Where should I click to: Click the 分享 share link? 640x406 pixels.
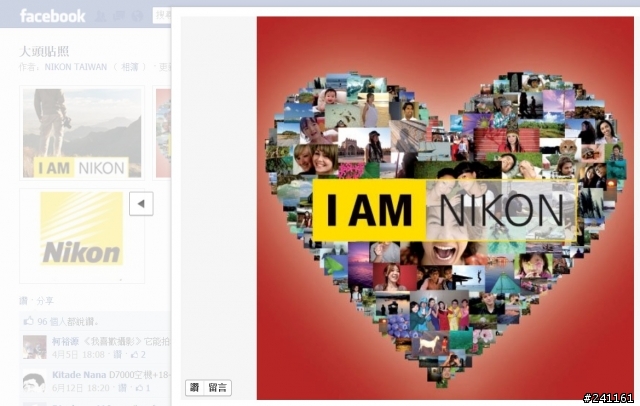[x=45, y=301]
